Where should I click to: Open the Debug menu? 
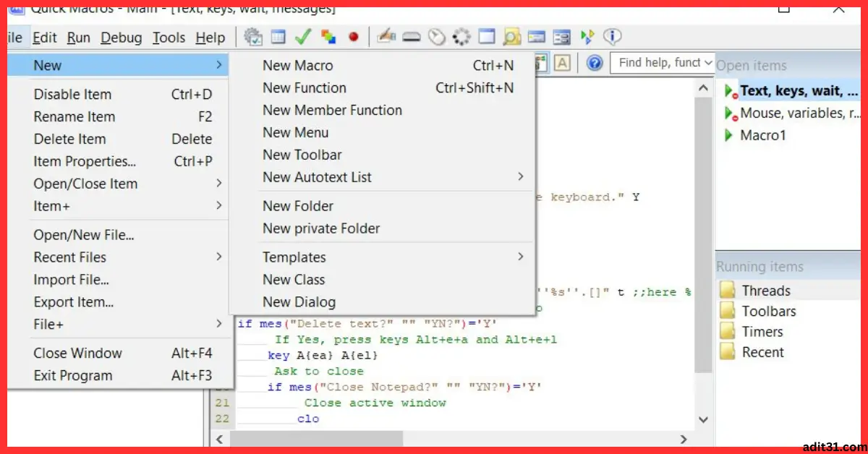coord(122,38)
